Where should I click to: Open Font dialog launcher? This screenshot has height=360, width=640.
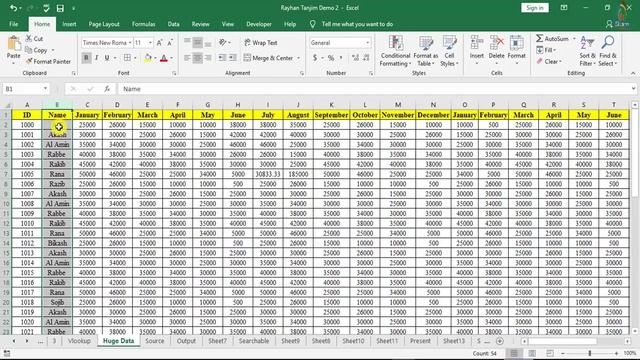pos(174,73)
